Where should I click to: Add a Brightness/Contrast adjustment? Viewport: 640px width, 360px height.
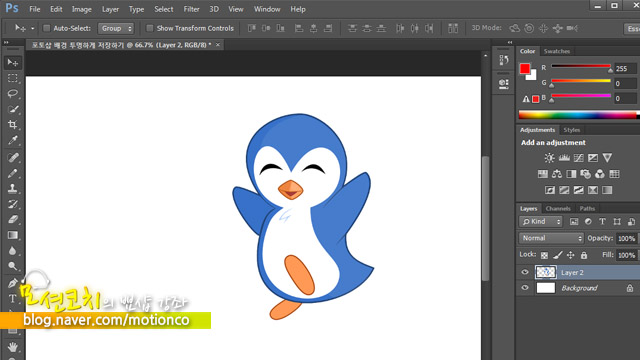pyautogui.click(x=549, y=158)
